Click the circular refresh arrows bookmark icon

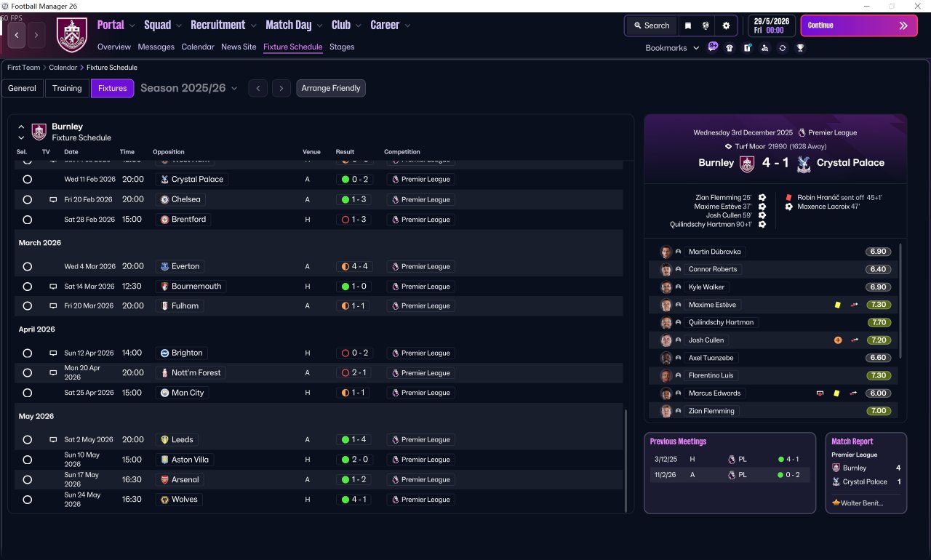[x=783, y=48]
